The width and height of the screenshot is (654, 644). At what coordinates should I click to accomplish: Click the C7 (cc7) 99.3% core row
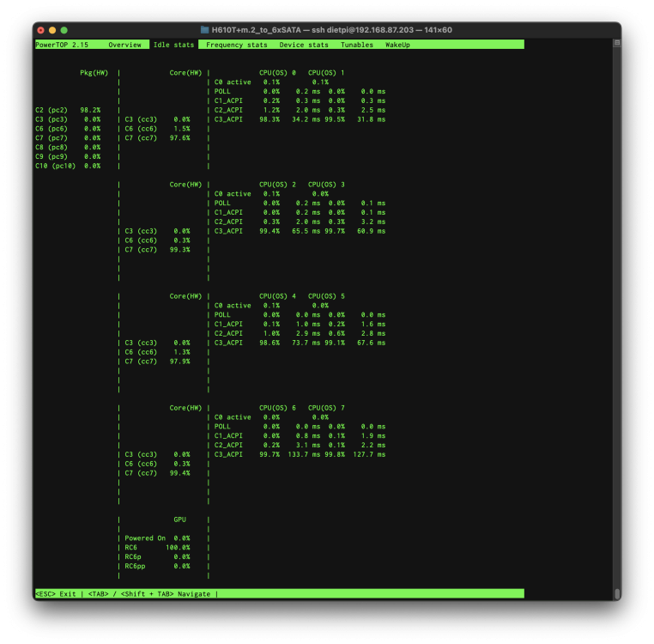[x=157, y=250]
